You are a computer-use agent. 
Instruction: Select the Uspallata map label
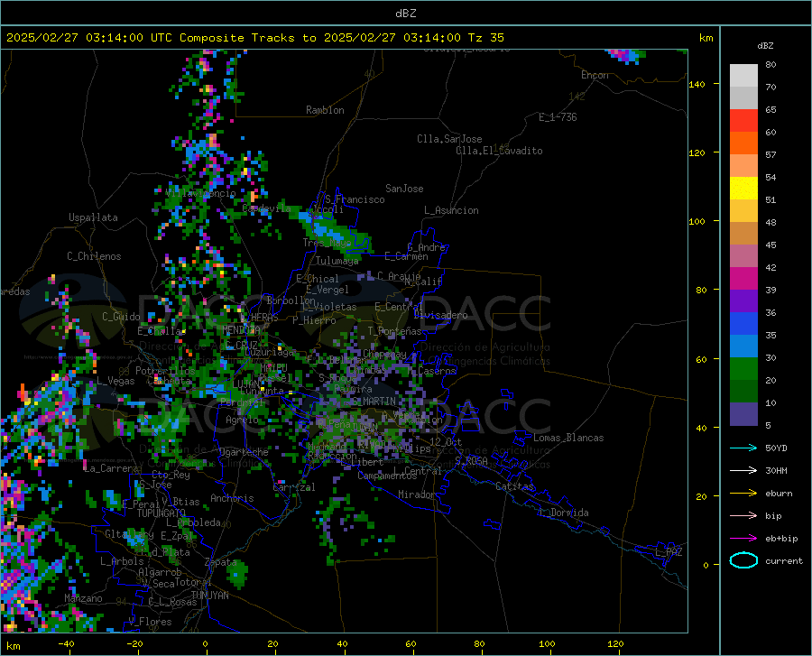(x=93, y=217)
